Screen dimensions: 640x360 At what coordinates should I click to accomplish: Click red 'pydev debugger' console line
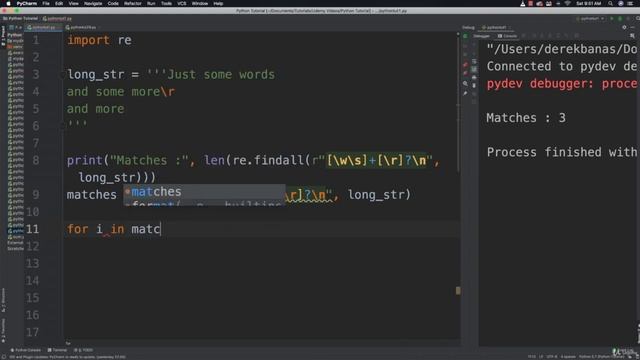click(x=562, y=84)
